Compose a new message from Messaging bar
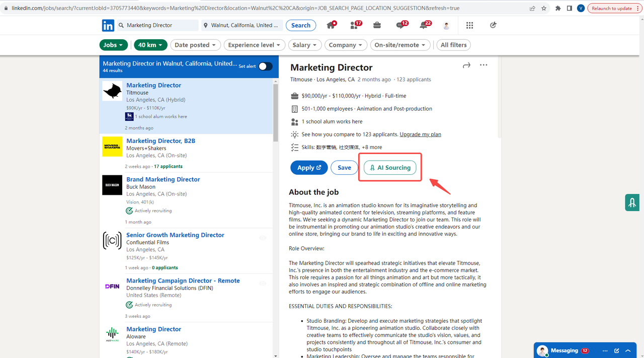Screen dimensions: 644x358 pyautogui.click(x=617, y=350)
